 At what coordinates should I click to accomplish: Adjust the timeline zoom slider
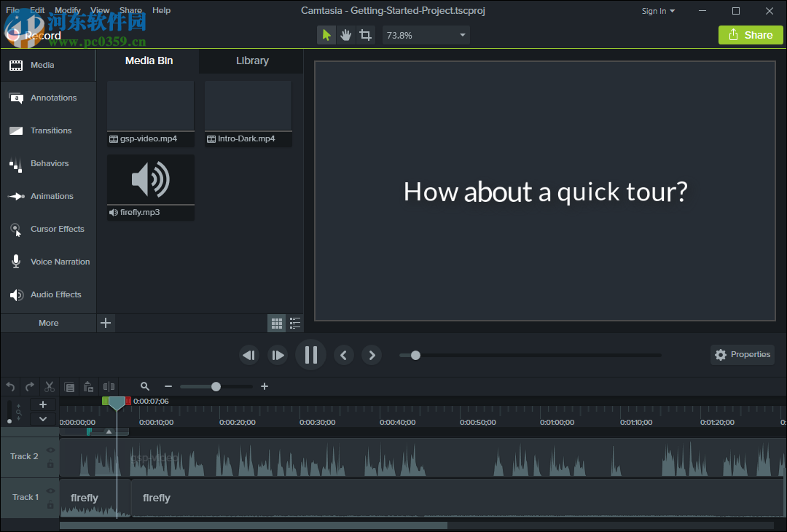tap(216, 386)
